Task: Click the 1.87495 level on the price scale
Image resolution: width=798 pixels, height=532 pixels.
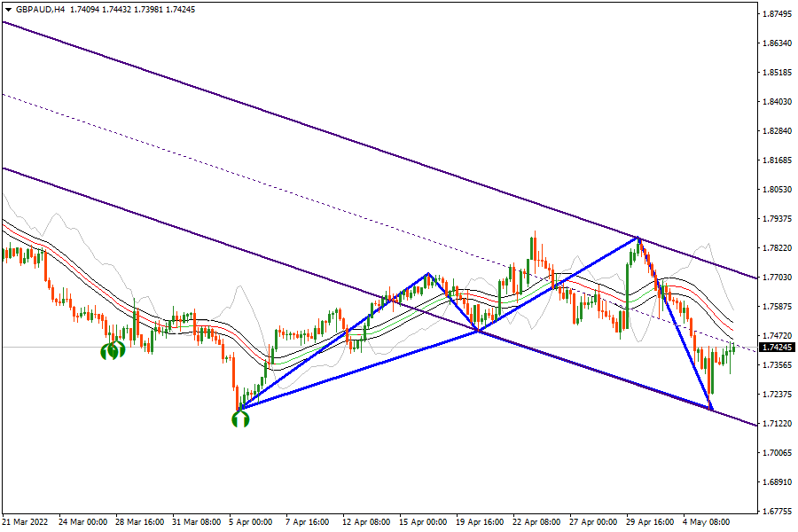Action: pos(777,14)
